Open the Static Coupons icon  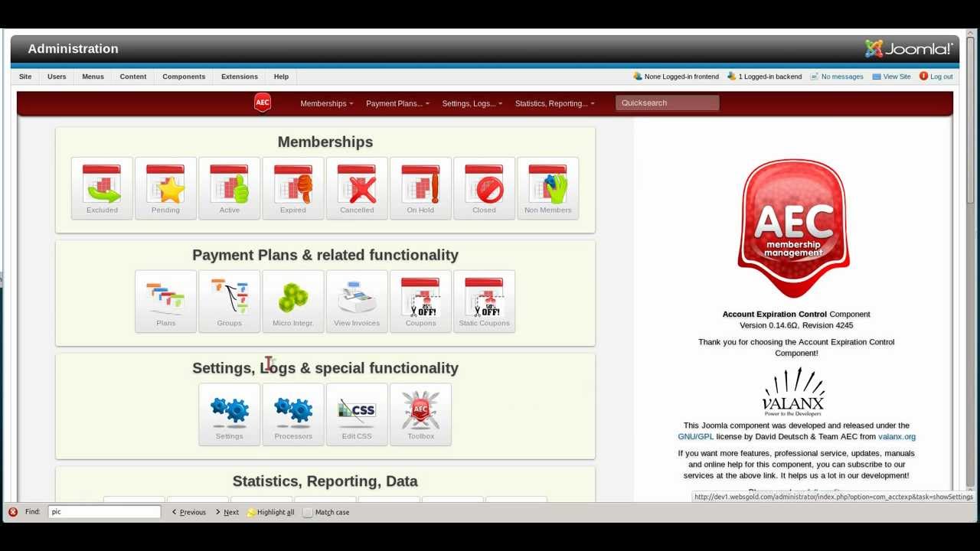tap(484, 302)
